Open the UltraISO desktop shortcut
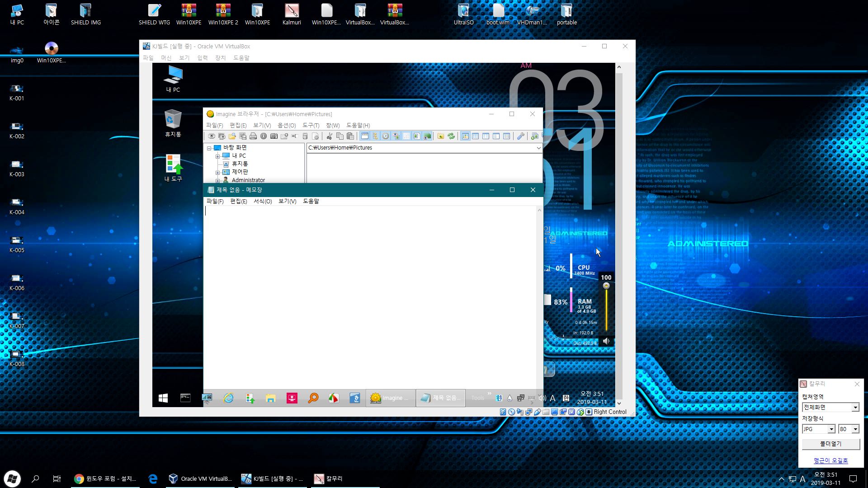The width and height of the screenshot is (868, 488). tap(463, 14)
